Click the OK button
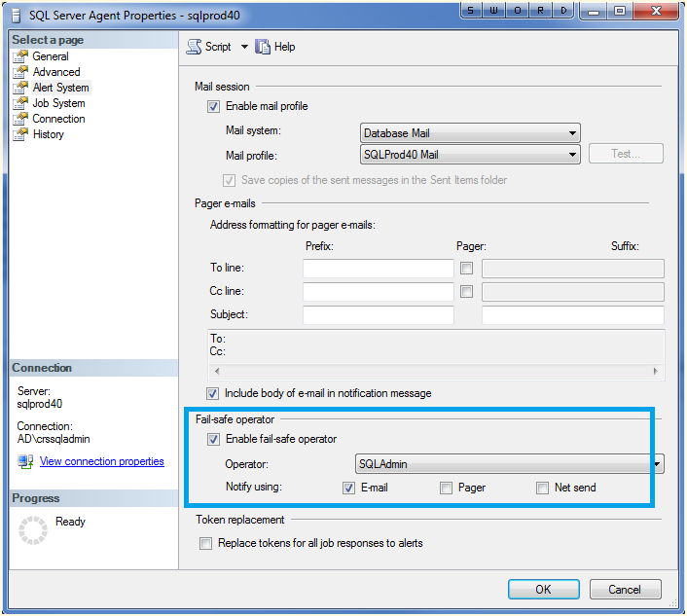 click(x=543, y=589)
